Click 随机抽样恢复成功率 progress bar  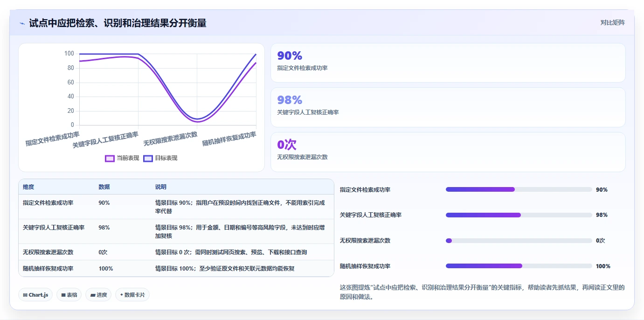pyautogui.click(x=519, y=266)
